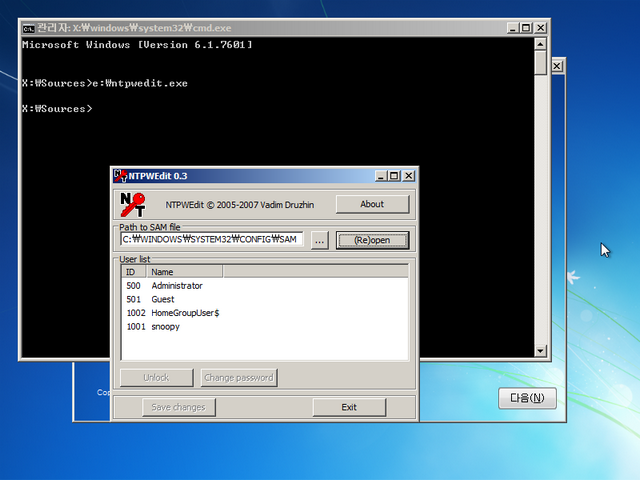Click cmd scrollbar up arrow
Screen dimensions: 640x480
540,44
